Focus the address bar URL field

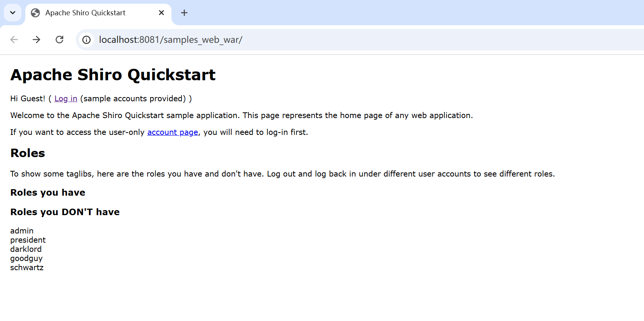click(x=359, y=40)
